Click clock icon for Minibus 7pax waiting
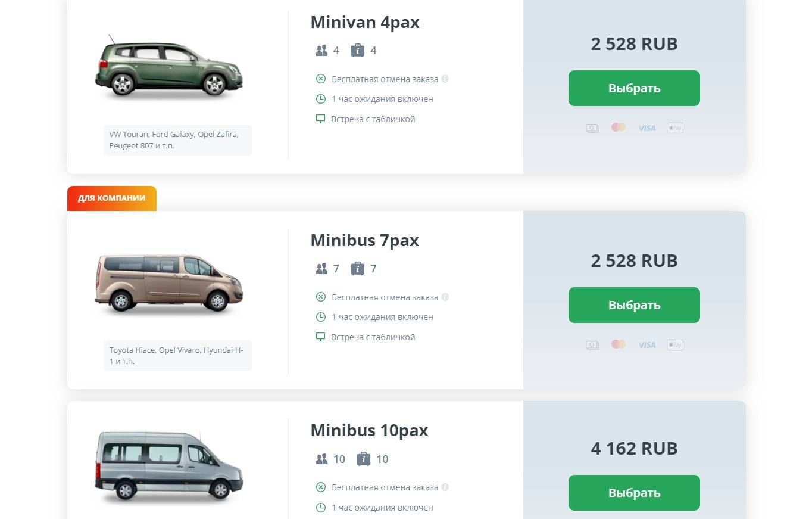Screen dimensions: 812x519 [x=320, y=317]
